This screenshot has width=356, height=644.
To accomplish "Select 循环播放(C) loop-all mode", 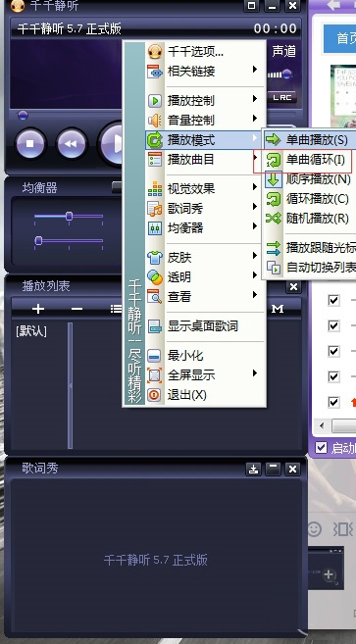I will (310, 199).
